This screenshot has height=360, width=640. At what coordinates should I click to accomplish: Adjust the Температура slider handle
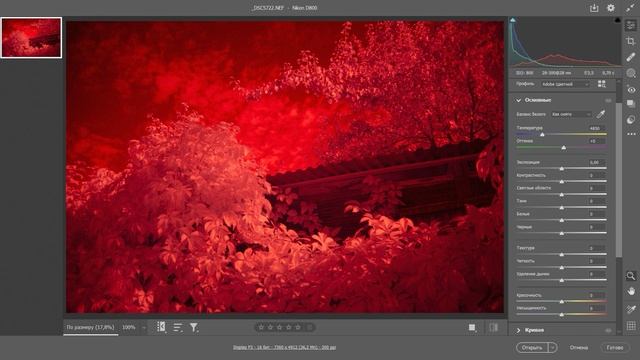(x=542, y=134)
